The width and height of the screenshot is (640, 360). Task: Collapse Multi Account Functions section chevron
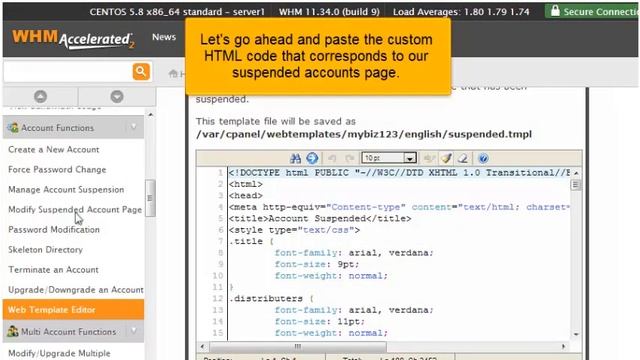pyautogui.click(x=133, y=331)
